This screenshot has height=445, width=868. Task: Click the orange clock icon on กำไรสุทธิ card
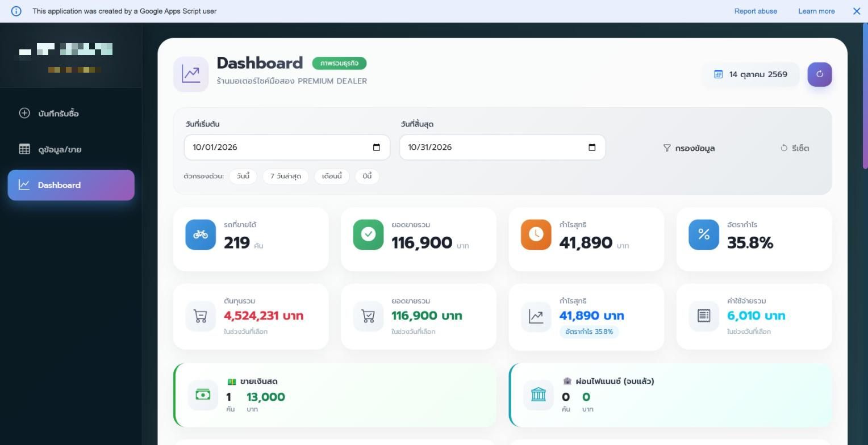(536, 234)
